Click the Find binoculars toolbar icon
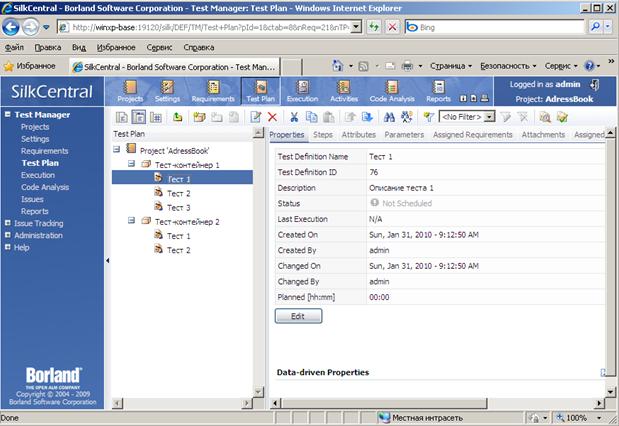The height and width of the screenshot is (426, 619). click(x=389, y=117)
